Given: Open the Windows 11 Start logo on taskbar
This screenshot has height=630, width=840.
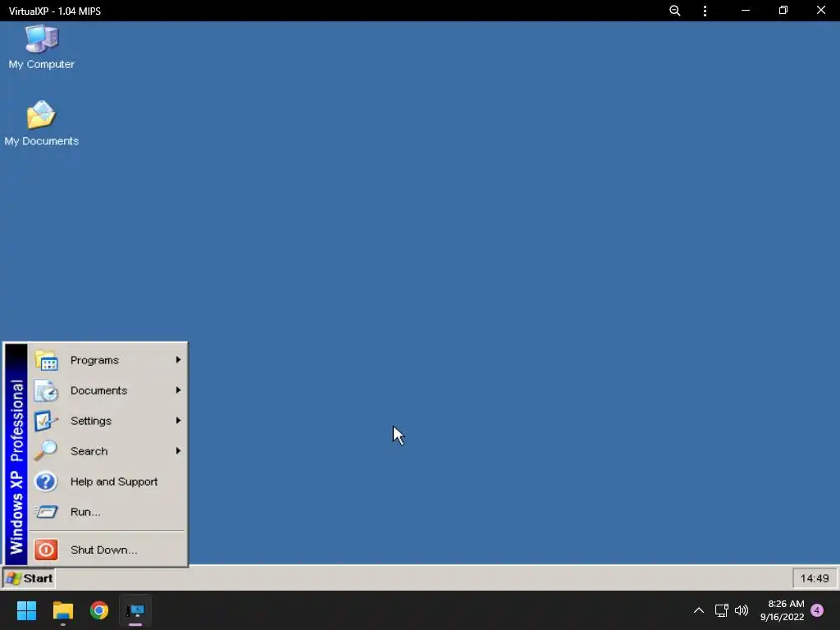Looking at the screenshot, I should pyautogui.click(x=26, y=610).
